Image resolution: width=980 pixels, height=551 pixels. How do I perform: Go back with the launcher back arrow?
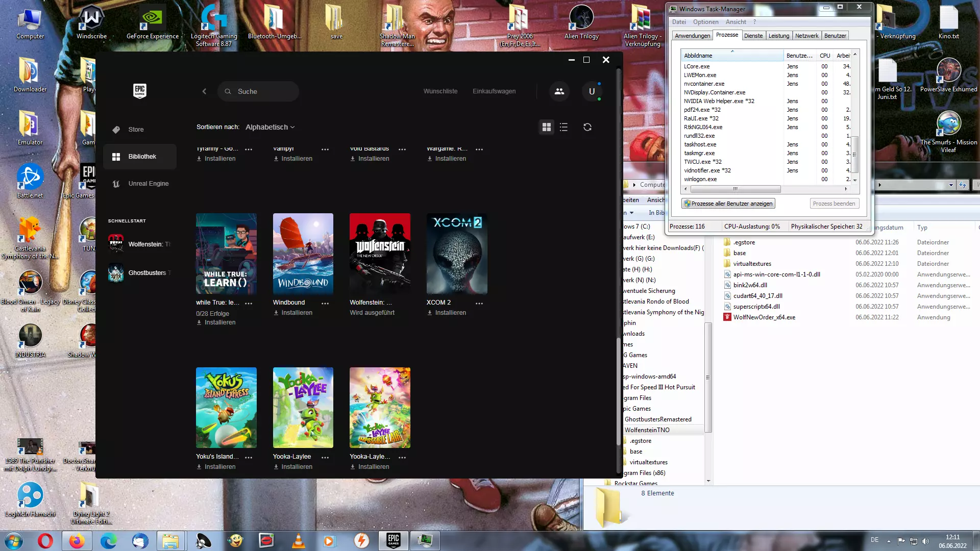coord(204,91)
